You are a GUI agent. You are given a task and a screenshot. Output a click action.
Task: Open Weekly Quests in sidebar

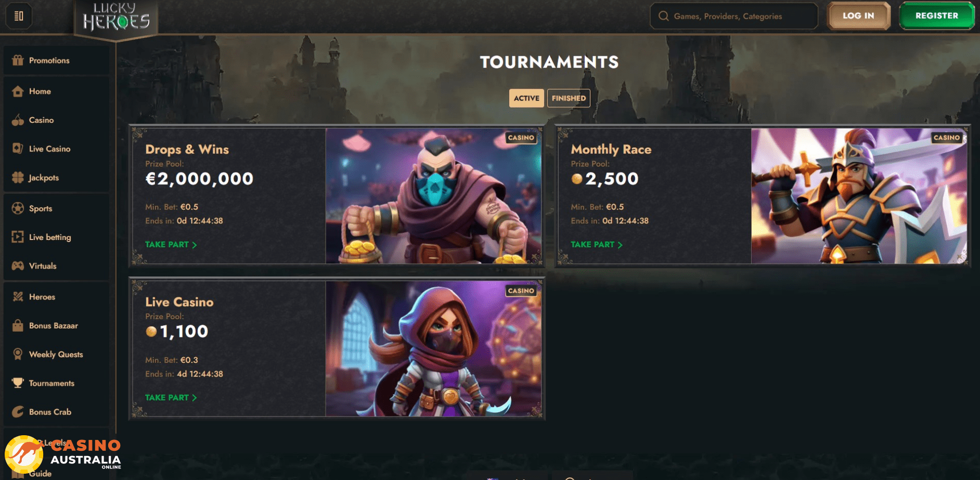coord(56,355)
